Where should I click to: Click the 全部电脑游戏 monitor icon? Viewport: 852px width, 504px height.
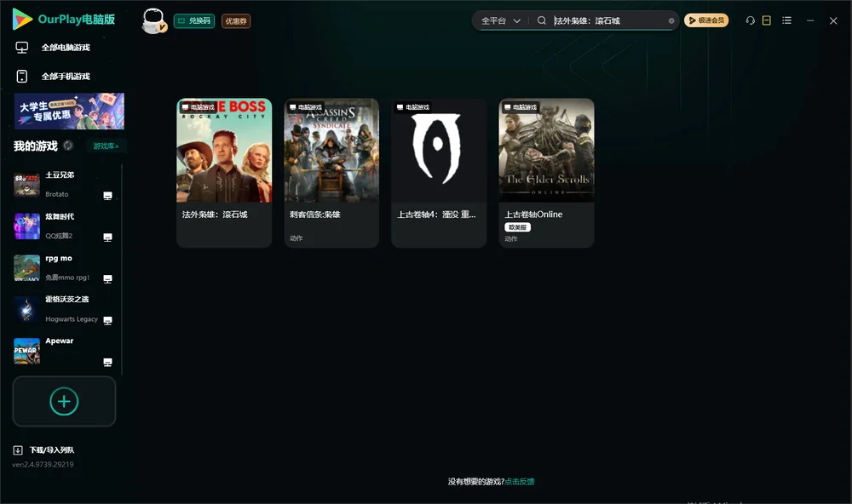[x=22, y=48]
